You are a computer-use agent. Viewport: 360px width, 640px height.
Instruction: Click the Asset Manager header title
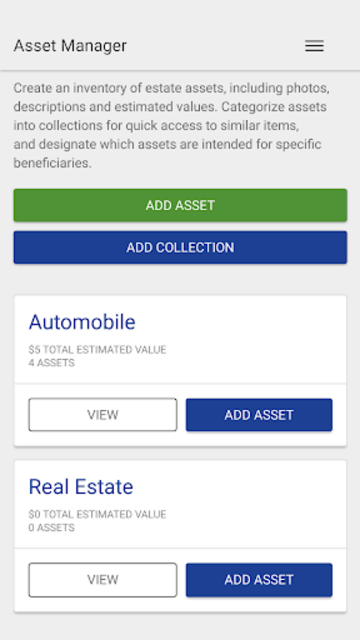(x=70, y=45)
